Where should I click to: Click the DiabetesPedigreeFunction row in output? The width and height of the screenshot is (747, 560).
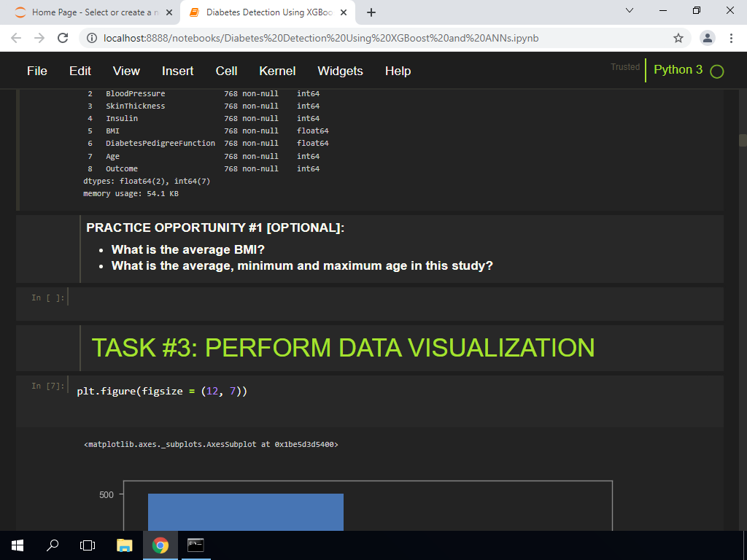(x=208, y=144)
